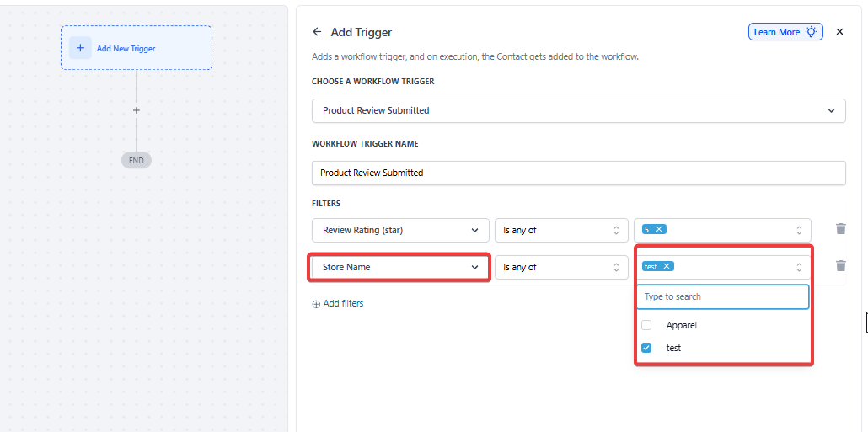This screenshot has height=432, width=868.
Task: Click the back arrow beside Add Trigger
Action: pos(317,32)
